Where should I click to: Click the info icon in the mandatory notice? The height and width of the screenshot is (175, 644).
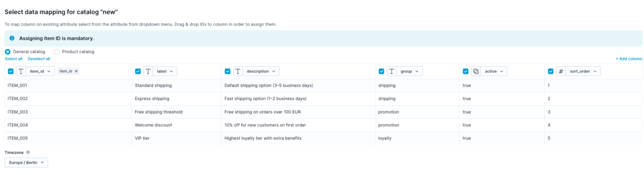click(12, 38)
